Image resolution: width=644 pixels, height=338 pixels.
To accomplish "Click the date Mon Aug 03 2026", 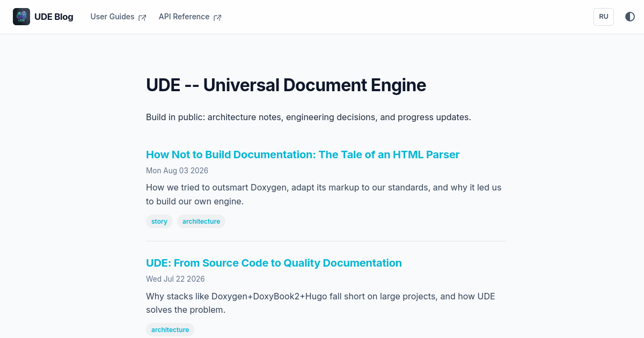I will [x=177, y=171].
